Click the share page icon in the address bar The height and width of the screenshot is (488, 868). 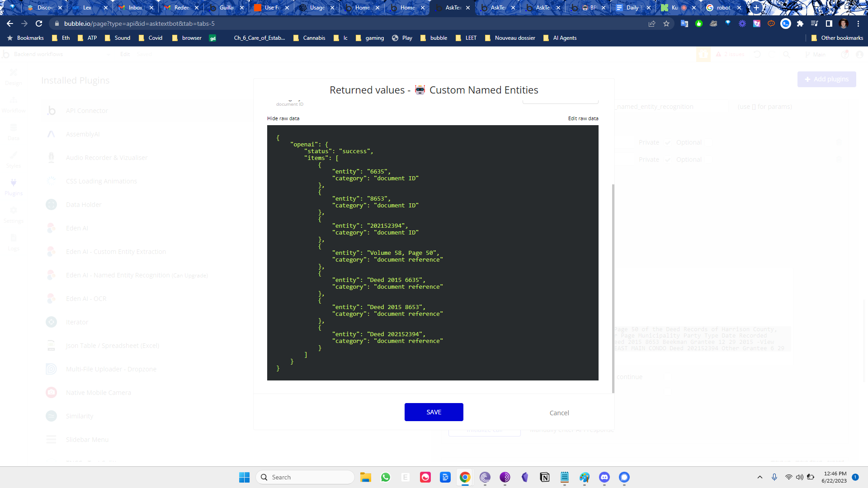point(652,23)
